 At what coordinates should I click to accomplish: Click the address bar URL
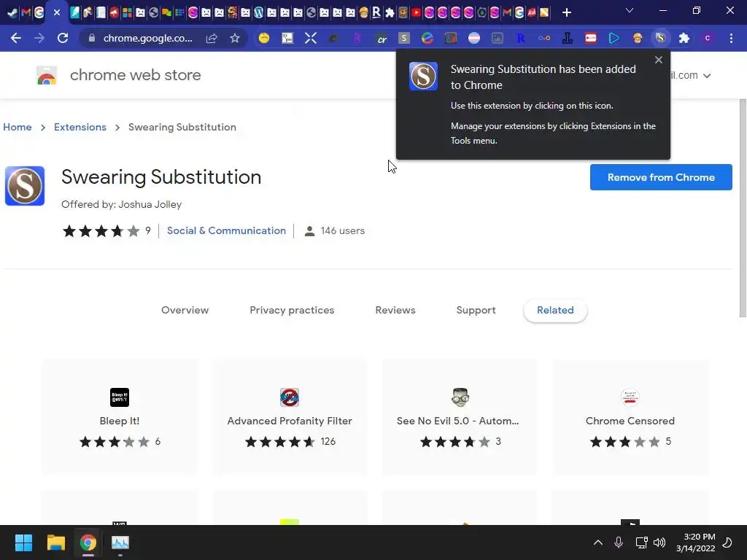click(x=147, y=38)
